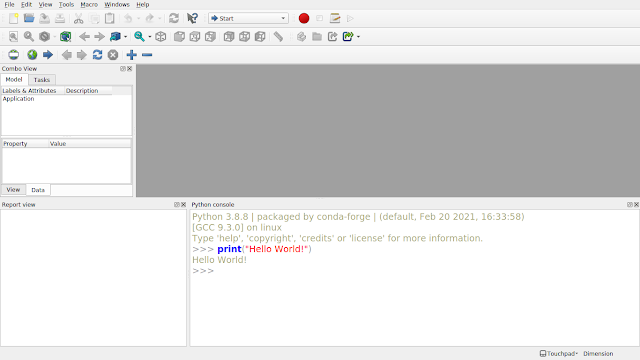The height and width of the screenshot is (360, 640).
Task: Click the Dimension status bar entry
Action: pos(598,353)
